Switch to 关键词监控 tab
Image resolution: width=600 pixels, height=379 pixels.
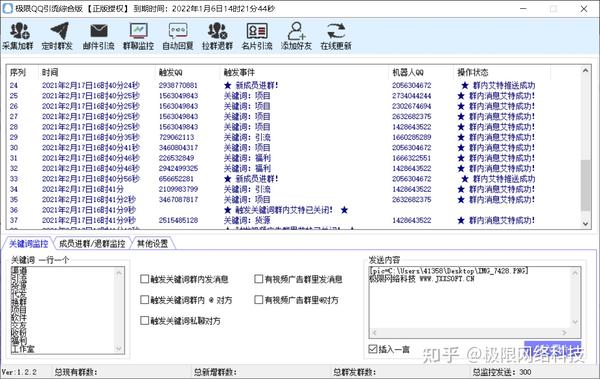tap(28, 243)
